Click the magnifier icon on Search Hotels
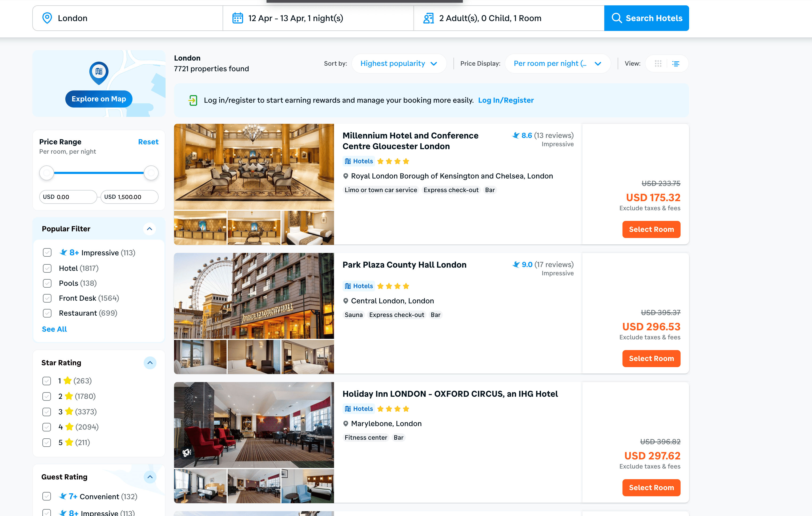The image size is (812, 516). 616,18
